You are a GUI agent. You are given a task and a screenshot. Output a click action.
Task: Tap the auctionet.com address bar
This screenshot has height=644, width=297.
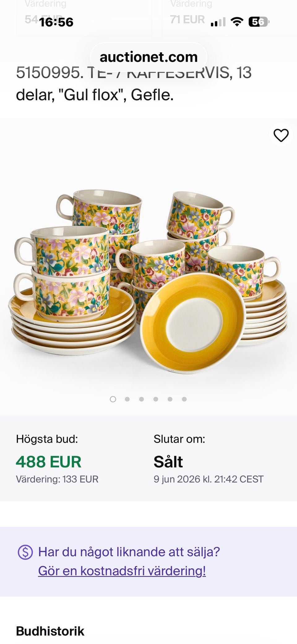tap(148, 57)
